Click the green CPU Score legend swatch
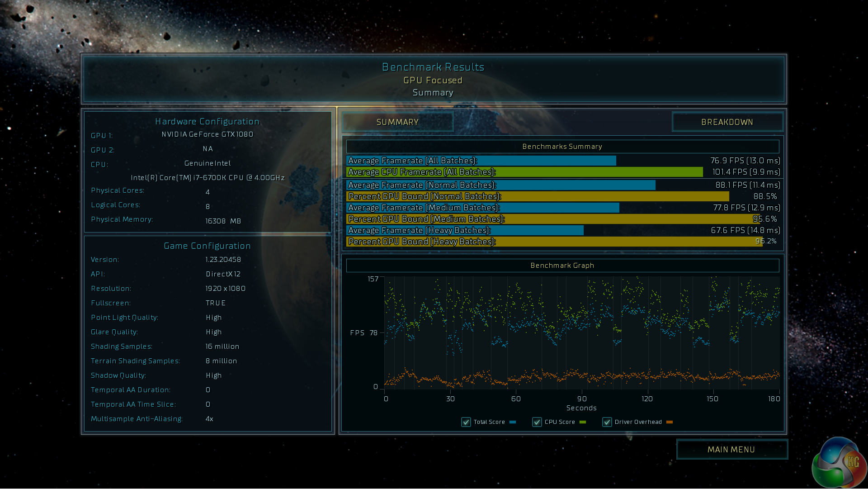868x489 pixels. (x=583, y=422)
